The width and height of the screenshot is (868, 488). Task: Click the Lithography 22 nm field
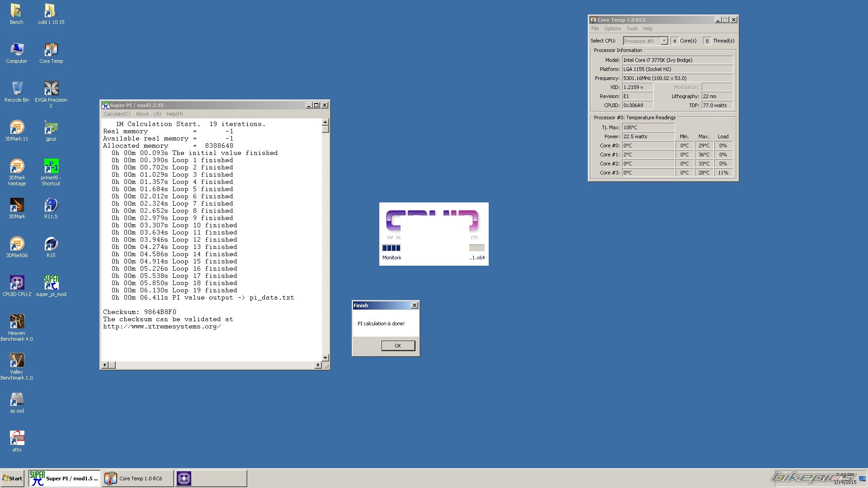[717, 96]
